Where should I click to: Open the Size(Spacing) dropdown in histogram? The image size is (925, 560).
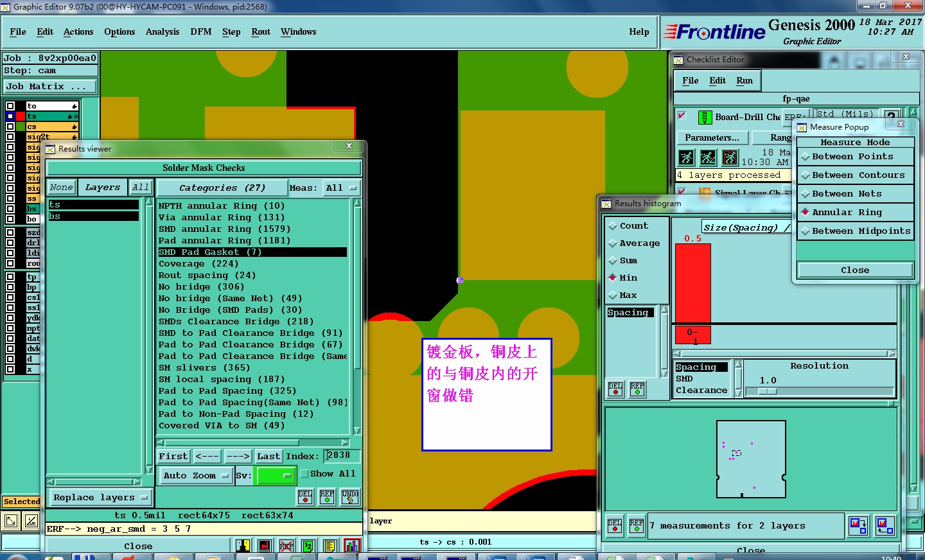[x=747, y=227]
